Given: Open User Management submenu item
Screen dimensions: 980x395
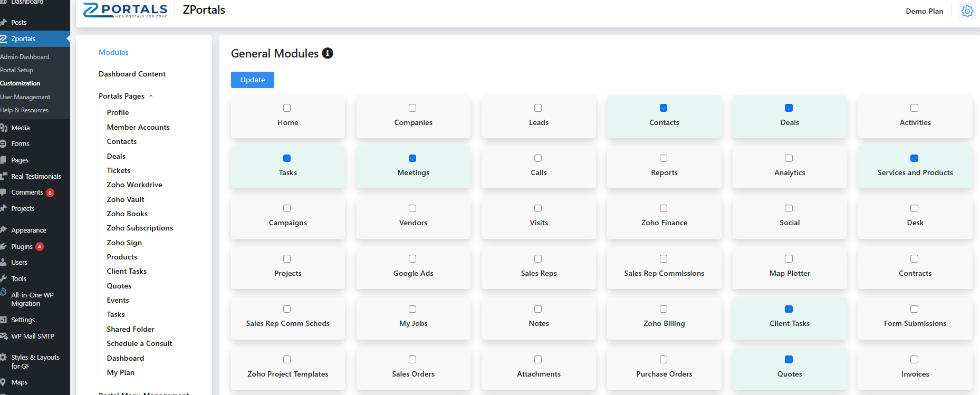Looking at the screenshot, I should click(25, 97).
